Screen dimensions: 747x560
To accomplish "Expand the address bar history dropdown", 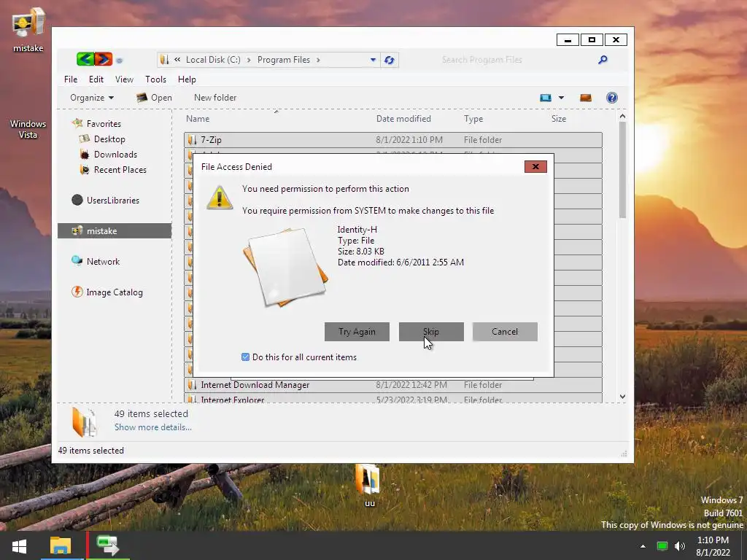I will 373,60.
